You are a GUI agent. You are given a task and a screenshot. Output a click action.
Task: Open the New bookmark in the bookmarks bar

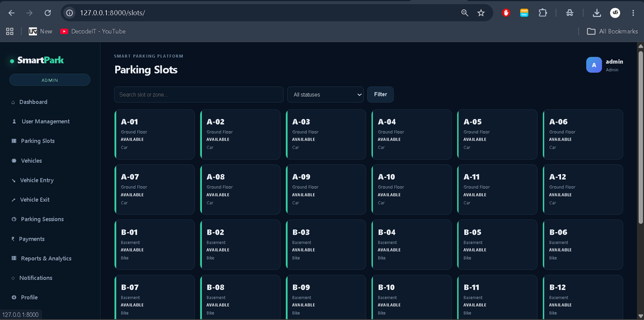tap(40, 31)
